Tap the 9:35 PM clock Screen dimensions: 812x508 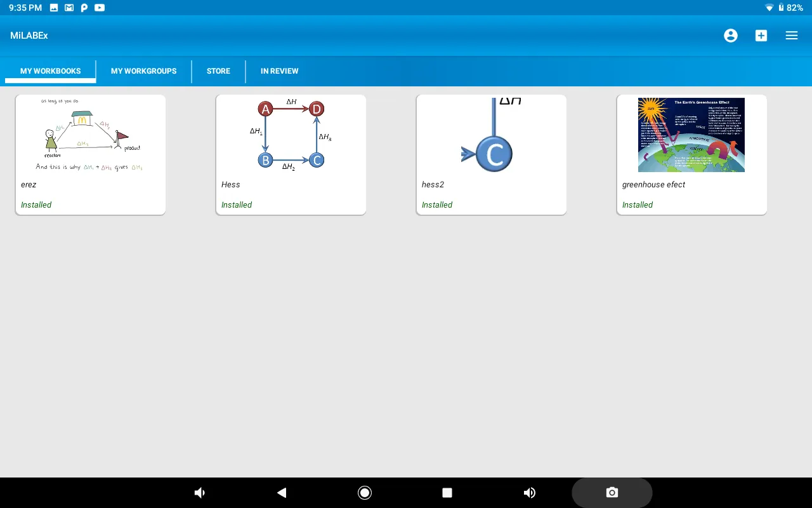(25, 8)
